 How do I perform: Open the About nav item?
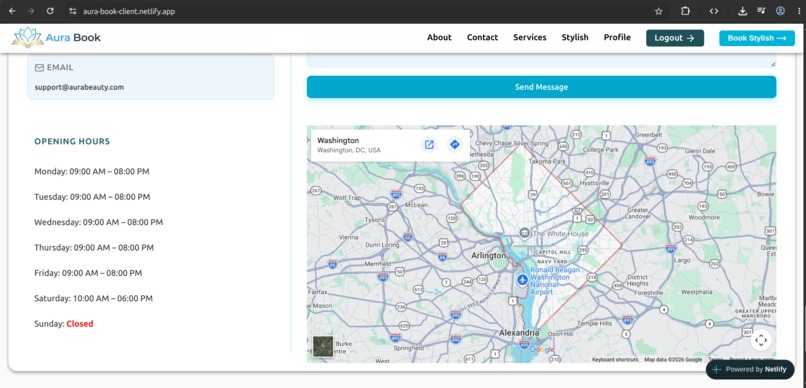click(x=439, y=38)
